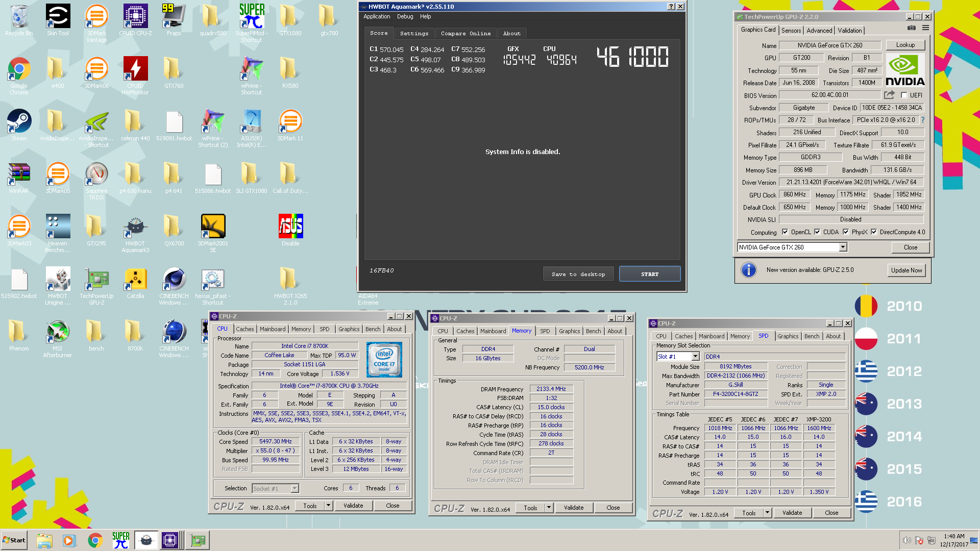The height and width of the screenshot is (551, 980).
Task: Open Catzilla desktop icon
Action: click(135, 282)
